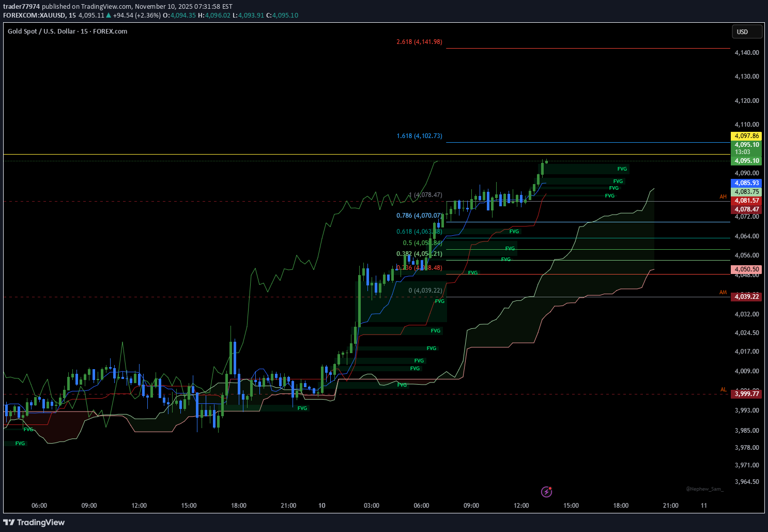Click the purple lightning alert icon above the timeline
The height and width of the screenshot is (532, 768).
pos(546,492)
